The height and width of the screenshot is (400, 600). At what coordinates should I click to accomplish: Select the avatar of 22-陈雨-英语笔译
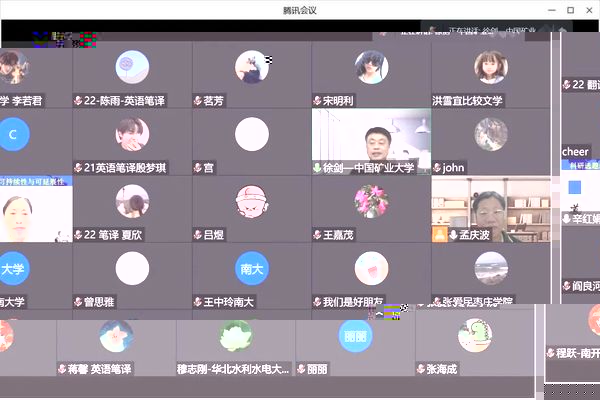132,67
